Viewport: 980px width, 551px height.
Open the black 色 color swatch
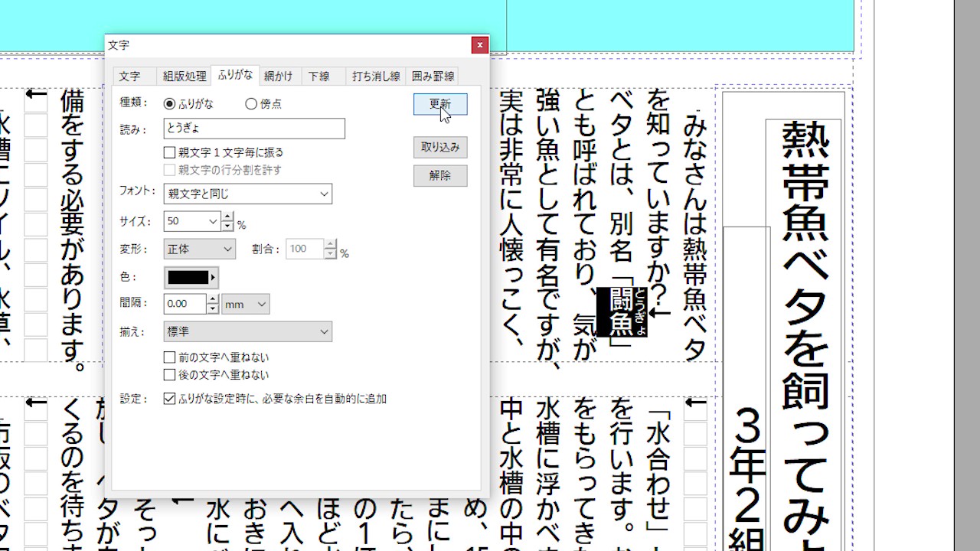pos(191,278)
